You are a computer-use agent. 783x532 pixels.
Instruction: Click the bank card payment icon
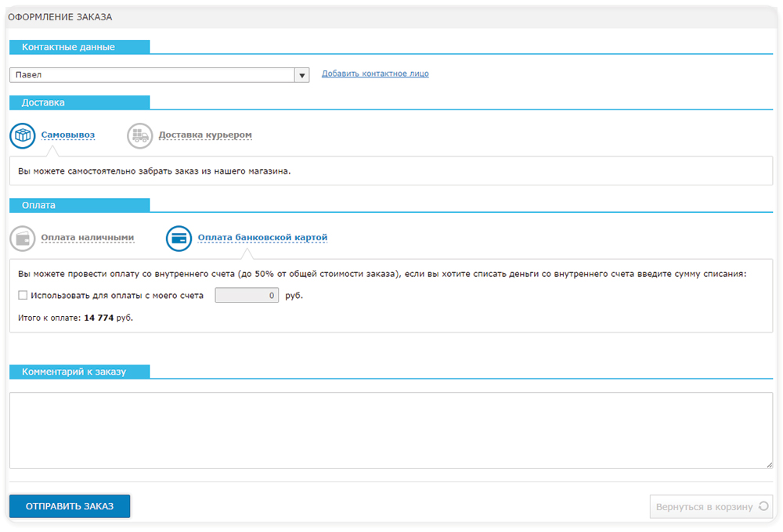pyautogui.click(x=179, y=239)
